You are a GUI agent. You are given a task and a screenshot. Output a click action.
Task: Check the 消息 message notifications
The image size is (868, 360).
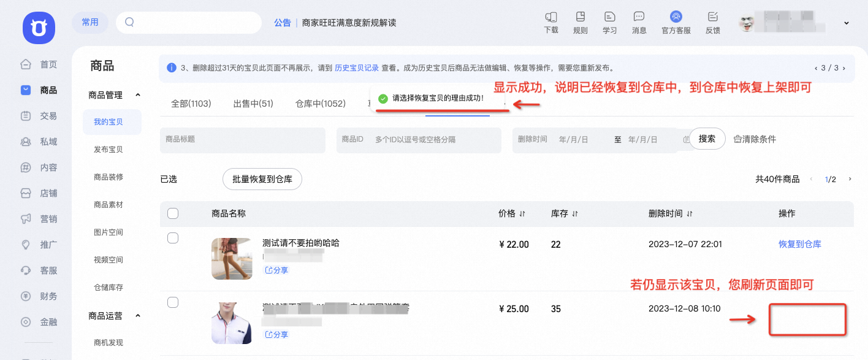pyautogui.click(x=639, y=23)
